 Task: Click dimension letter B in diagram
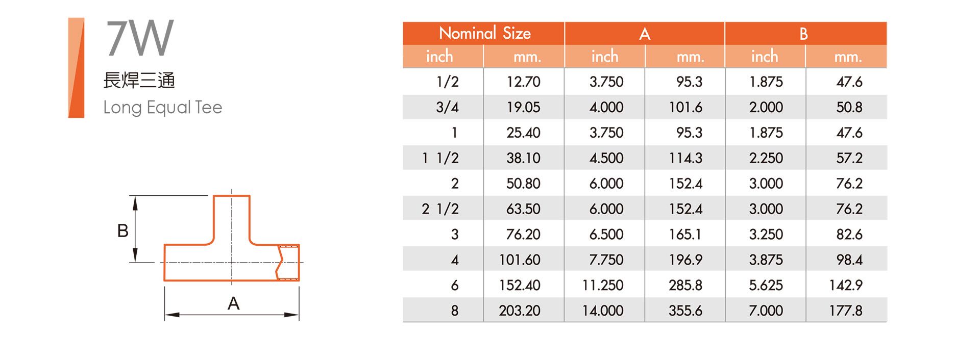122,230
